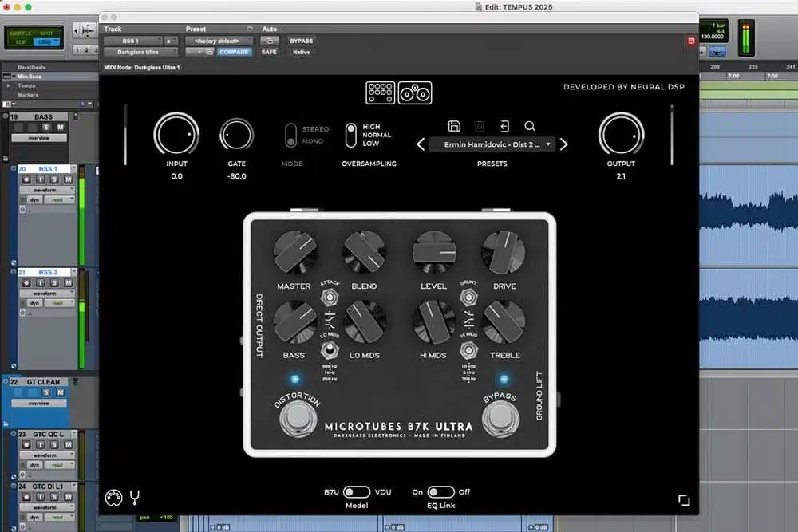Open MIDI settings icon at plugin bottom-left
The width and height of the screenshot is (798, 532).
tap(113, 498)
